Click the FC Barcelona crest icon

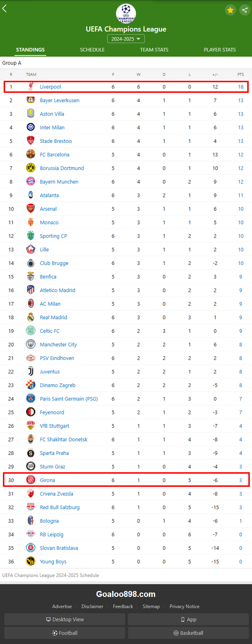(31, 155)
